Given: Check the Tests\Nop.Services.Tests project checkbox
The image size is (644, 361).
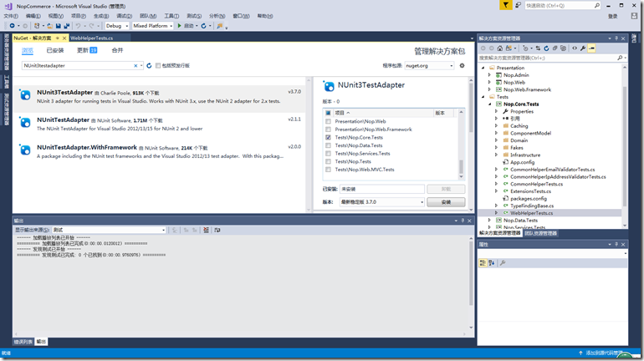Looking at the screenshot, I should tap(328, 154).
